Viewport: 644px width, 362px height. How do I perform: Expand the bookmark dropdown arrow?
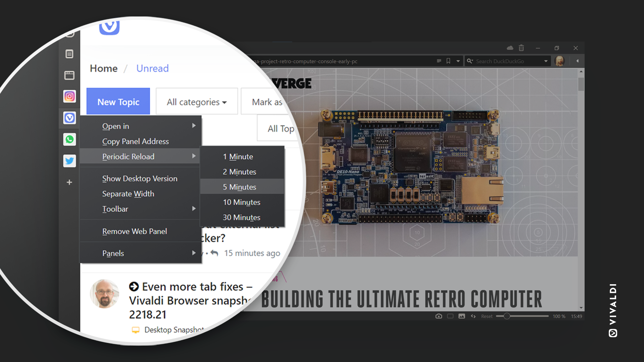pyautogui.click(x=458, y=61)
